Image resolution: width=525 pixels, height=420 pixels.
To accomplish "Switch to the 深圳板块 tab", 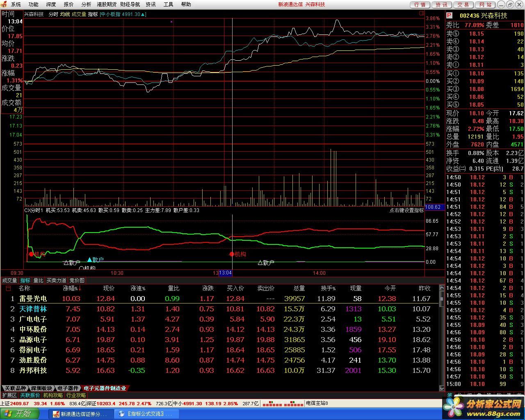I will coord(41,388).
